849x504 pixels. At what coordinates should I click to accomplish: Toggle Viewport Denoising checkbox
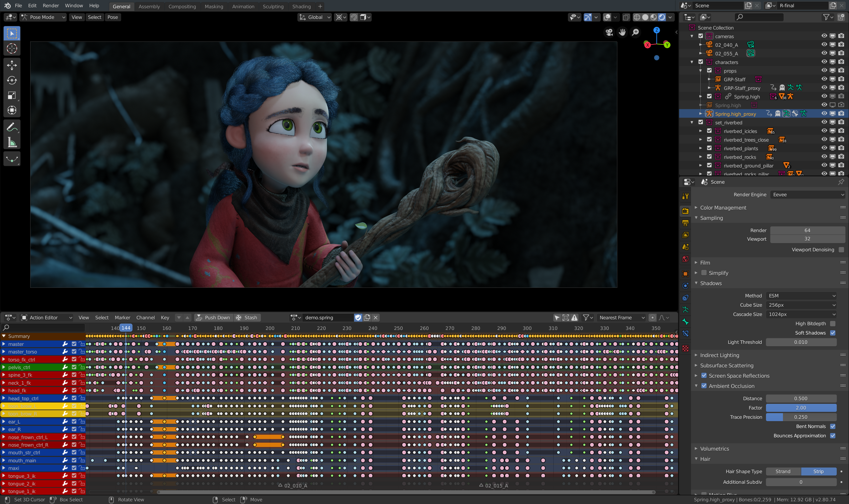coord(841,250)
